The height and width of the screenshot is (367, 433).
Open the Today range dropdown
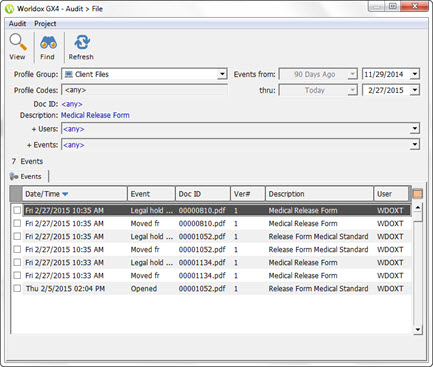click(x=352, y=90)
